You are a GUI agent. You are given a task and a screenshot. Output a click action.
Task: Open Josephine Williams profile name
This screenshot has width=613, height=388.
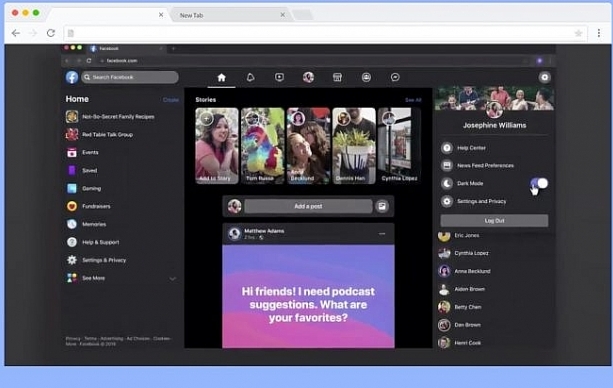[495, 125]
